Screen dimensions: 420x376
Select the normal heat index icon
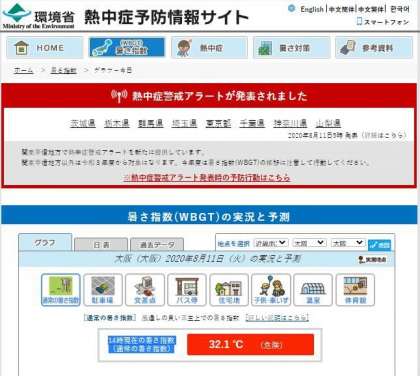point(61,290)
